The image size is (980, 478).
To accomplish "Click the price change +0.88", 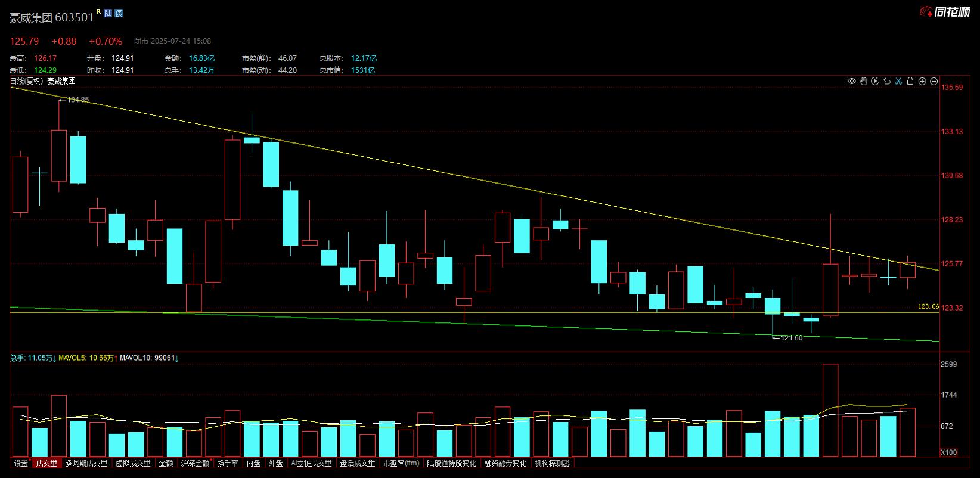I will click(64, 41).
